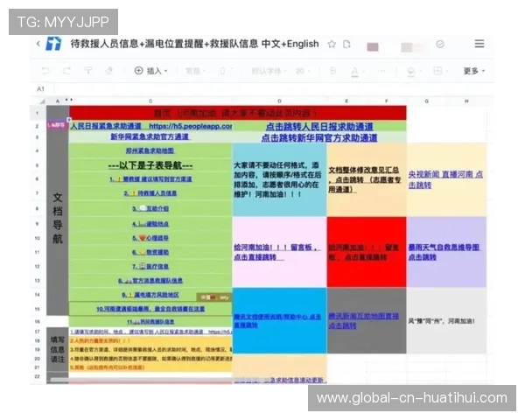Click the ---以下是子表导航--- heading cell
The image size is (525, 420).
coord(150,165)
